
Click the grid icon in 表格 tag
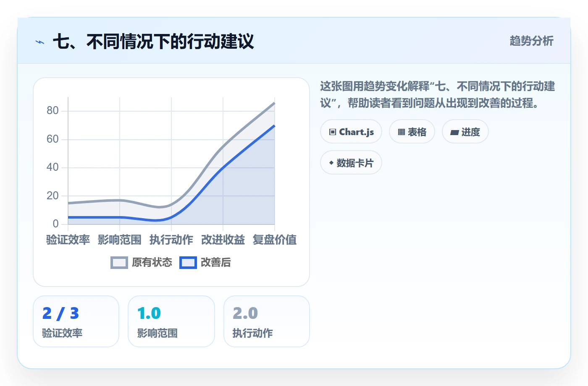click(x=402, y=132)
